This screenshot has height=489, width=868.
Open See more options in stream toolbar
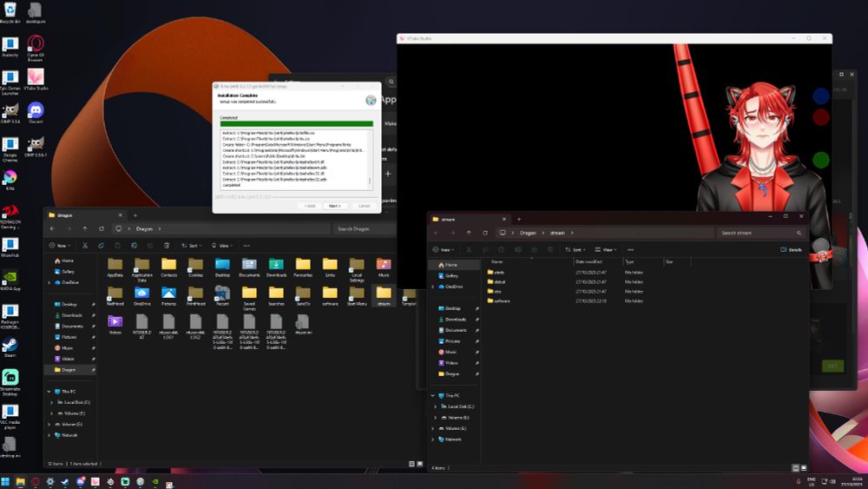click(630, 250)
